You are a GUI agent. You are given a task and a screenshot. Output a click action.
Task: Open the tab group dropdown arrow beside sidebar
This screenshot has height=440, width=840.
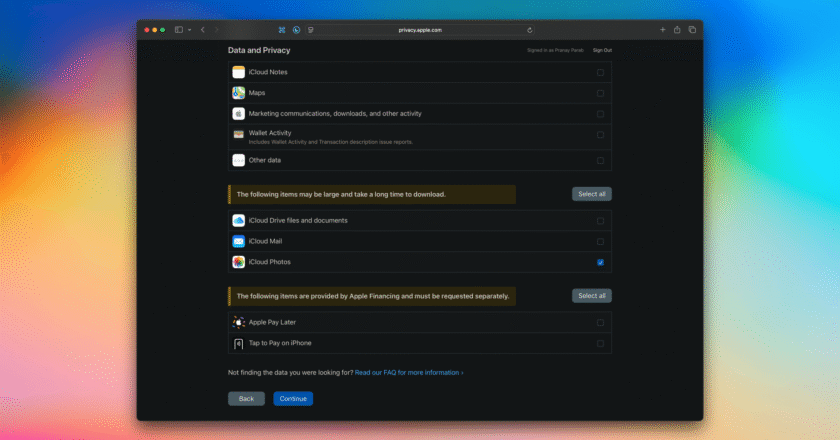pyautogui.click(x=190, y=30)
